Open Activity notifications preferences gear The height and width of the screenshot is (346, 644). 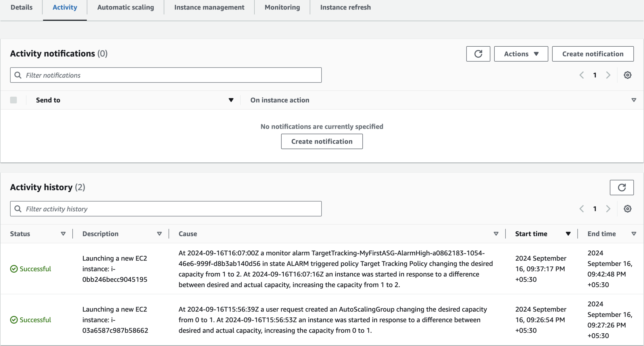click(x=627, y=75)
